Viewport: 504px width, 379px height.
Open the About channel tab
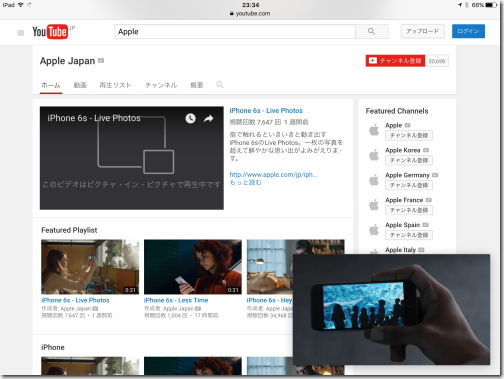[197, 85]
